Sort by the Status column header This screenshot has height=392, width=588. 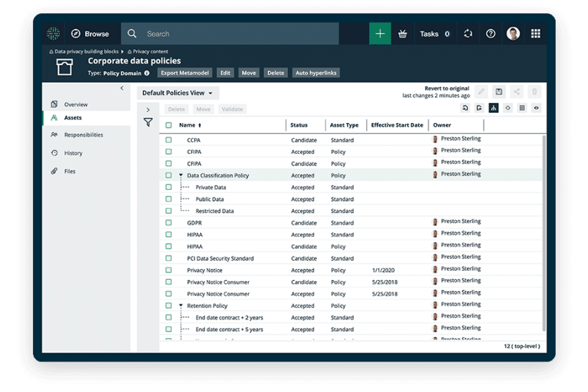(299, 126)
